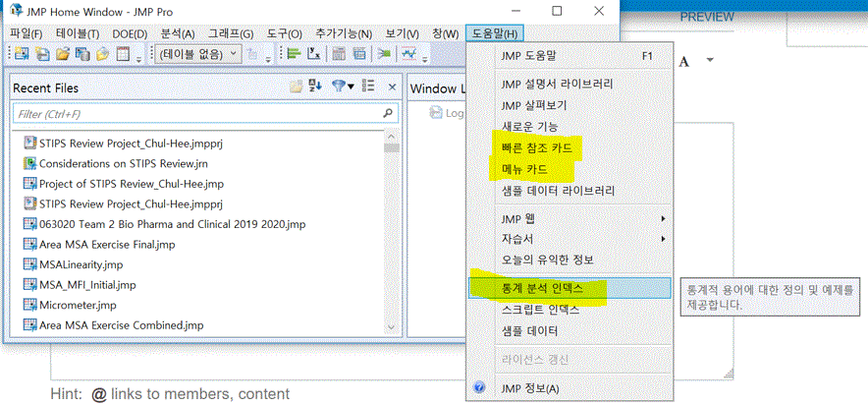This screenshot has height=405, width=868.
Task: Expand the analysis toolbar overflow arrow
Action: (x=424, y=58)
